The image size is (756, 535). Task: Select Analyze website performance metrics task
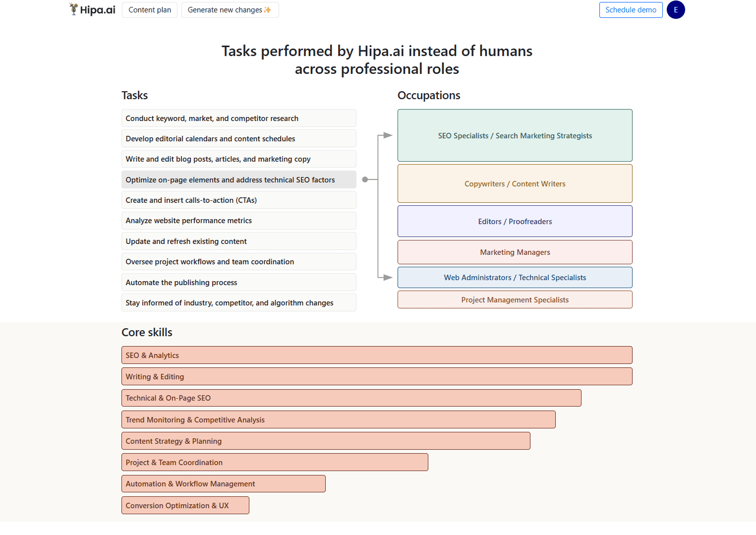click(238, 221)
